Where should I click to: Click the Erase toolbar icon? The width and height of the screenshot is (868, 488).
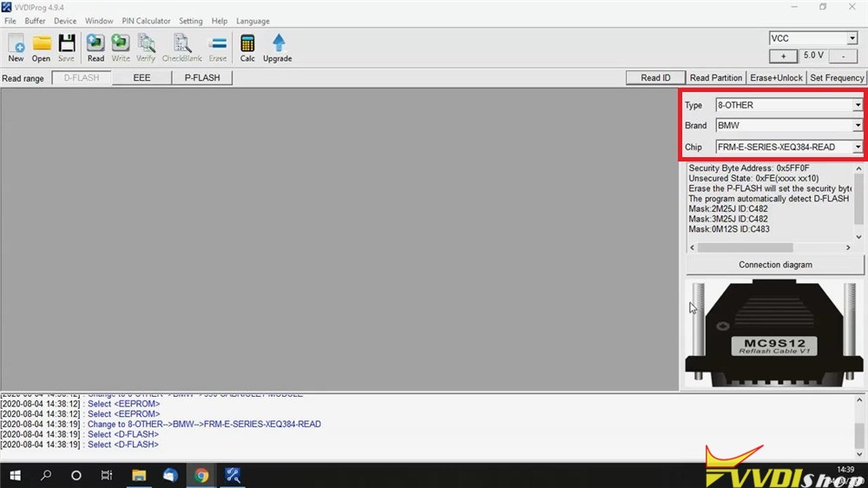[218, 48]
